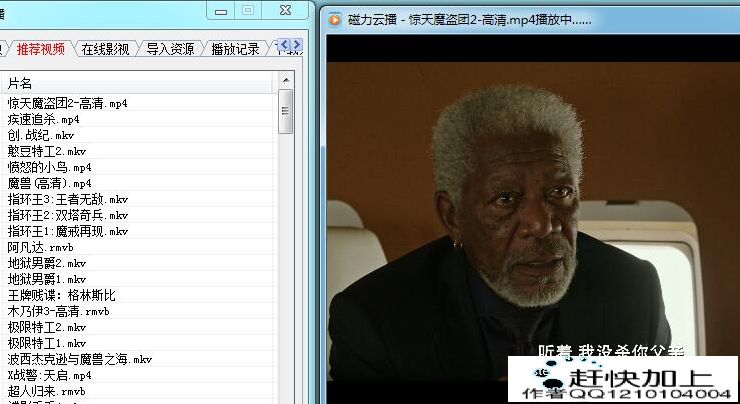The width and height of the screenshot is (740, 404).
Task: Minimize the left 云播 list window
Action: [x=220, y=10]
